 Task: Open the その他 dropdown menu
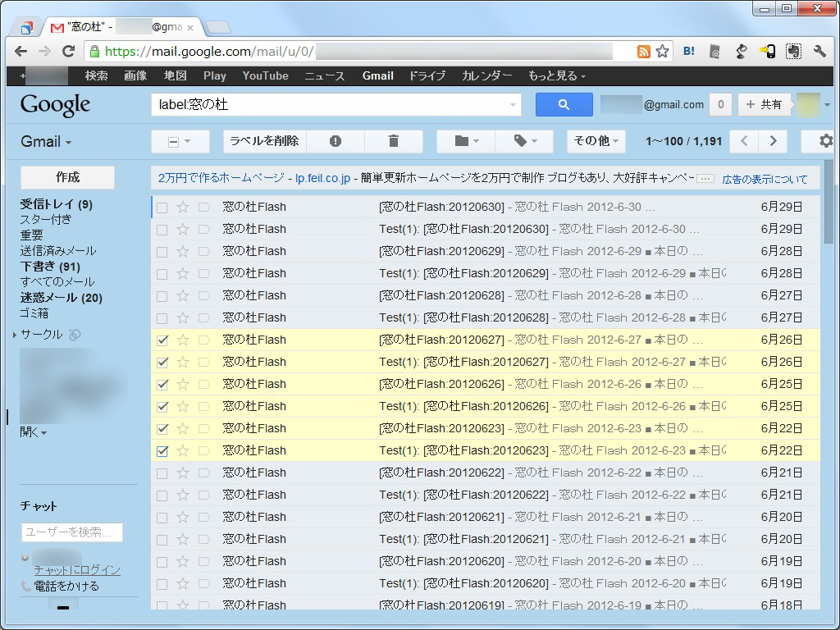[x=596, y=141]
